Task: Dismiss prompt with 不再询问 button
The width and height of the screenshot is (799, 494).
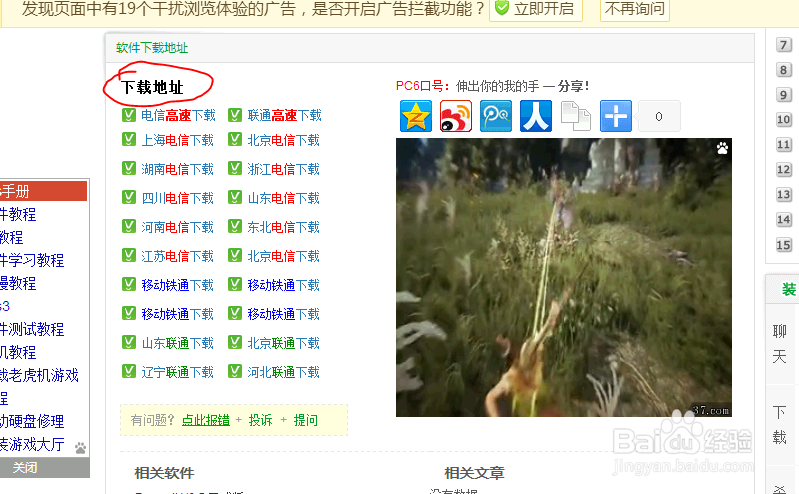Action: tap(634, 9)
